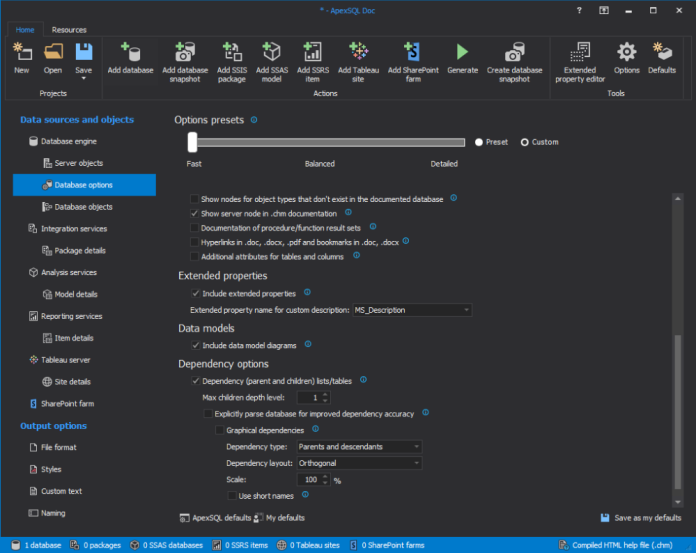
Task: Uncheck Include data model diagrams
Action: coord(195,345)
